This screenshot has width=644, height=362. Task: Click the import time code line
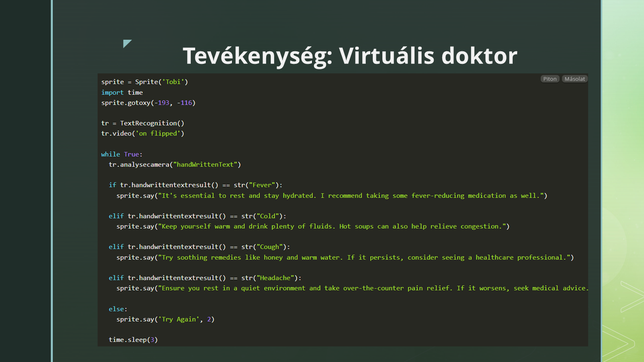point(122,93)
